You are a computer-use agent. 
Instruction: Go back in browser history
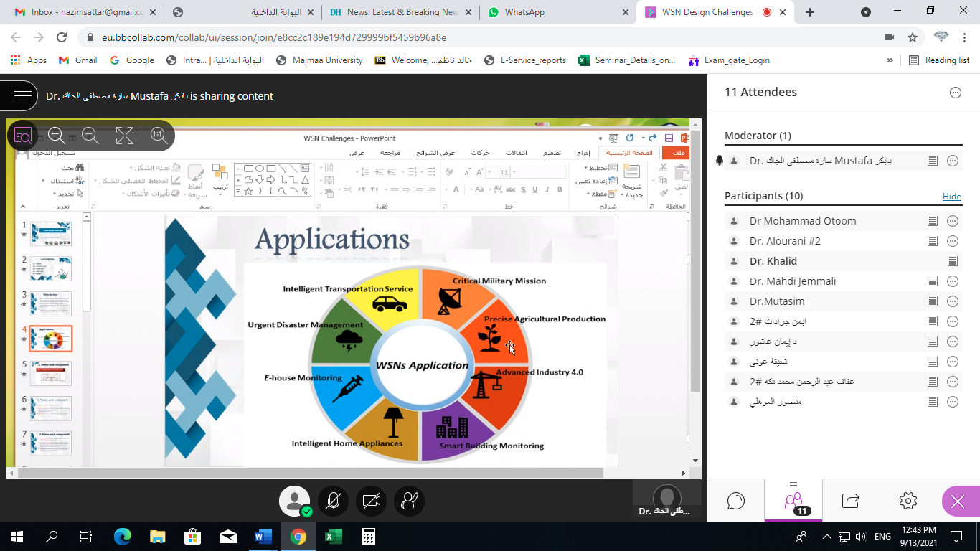point(17,37)
